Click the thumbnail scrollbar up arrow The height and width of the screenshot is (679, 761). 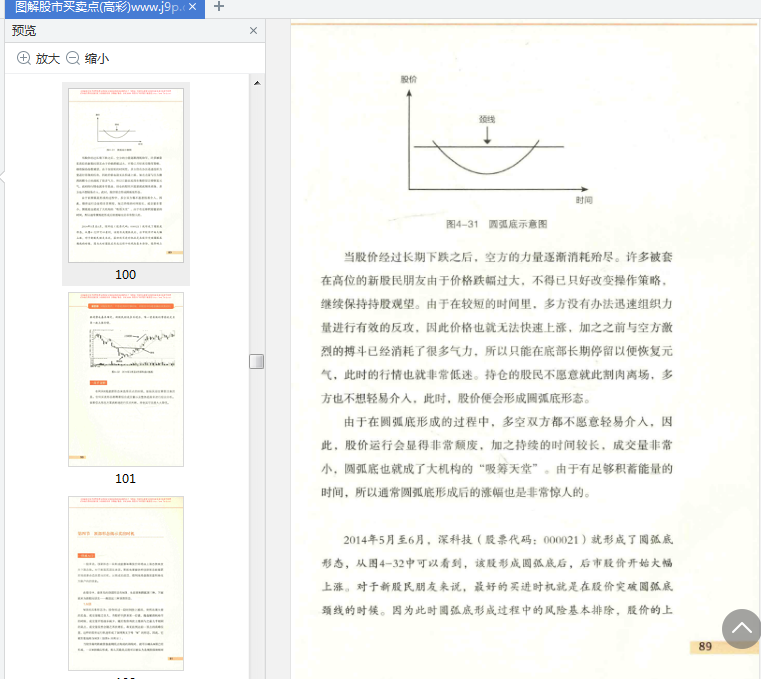257,83
